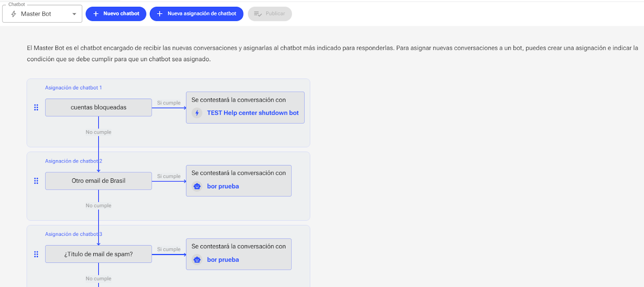Click the Nuevo chatbot button
Viewport: 644px width, 287px height.
coord(116,14)
